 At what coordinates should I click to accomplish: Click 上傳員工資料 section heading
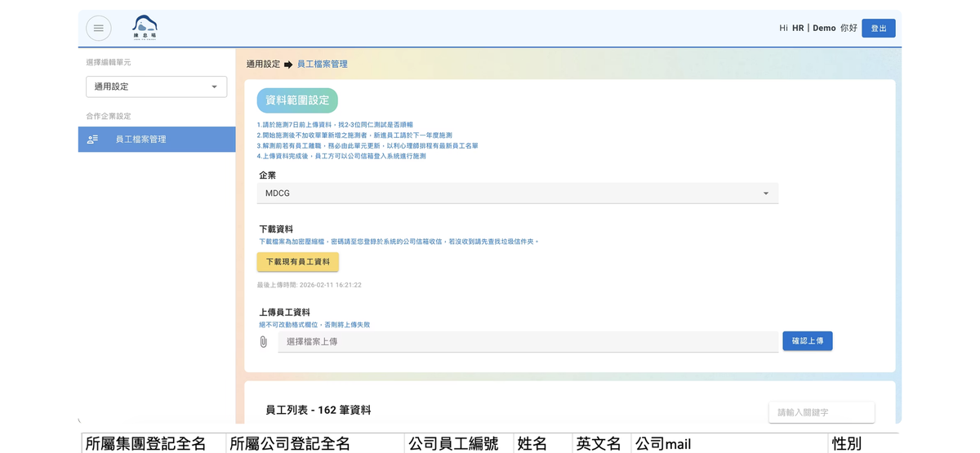[284, 313]
